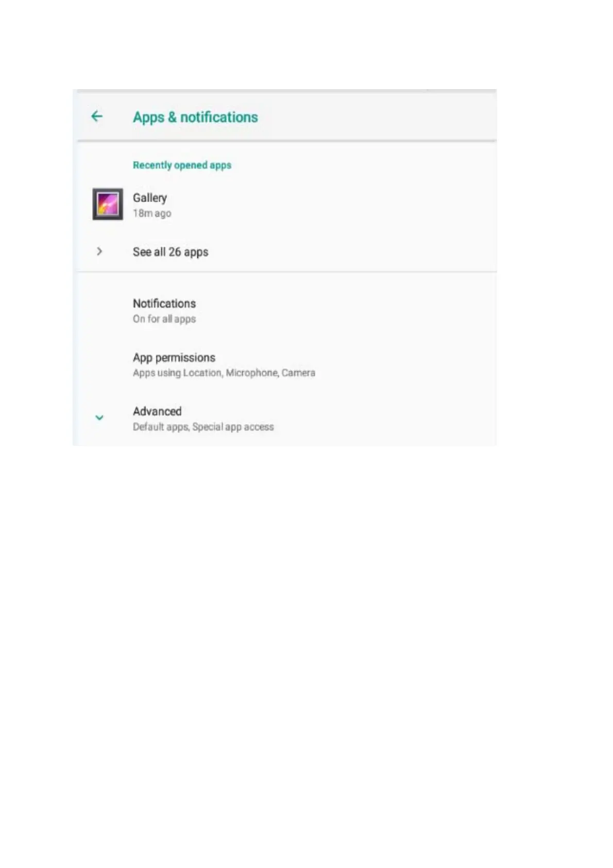The image size is (613, 868).
Task: Select the Gallery app name
Action: tap(150, 198)
